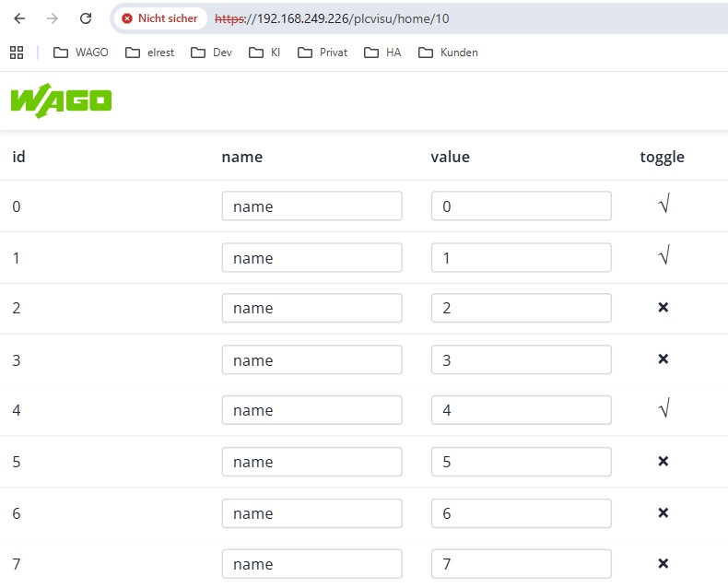Toggle the checkmark in row 0

click(x=663, y=205)
